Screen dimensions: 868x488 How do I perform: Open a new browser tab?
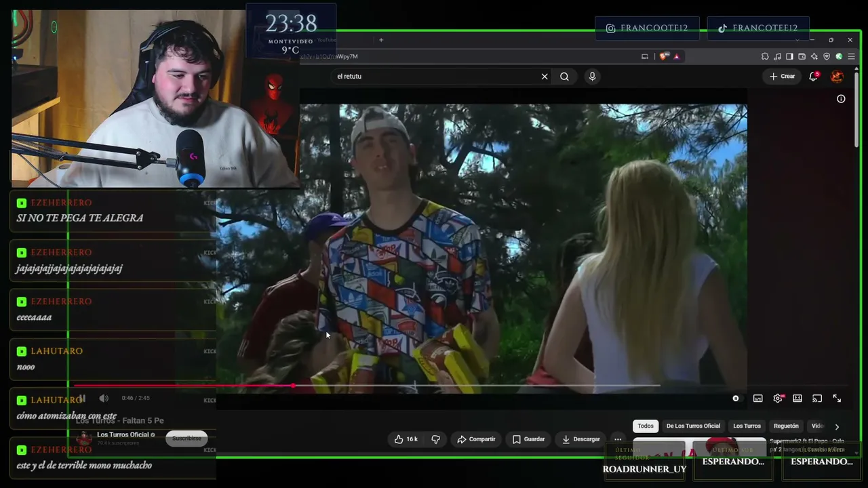click(x=381, y=40)
